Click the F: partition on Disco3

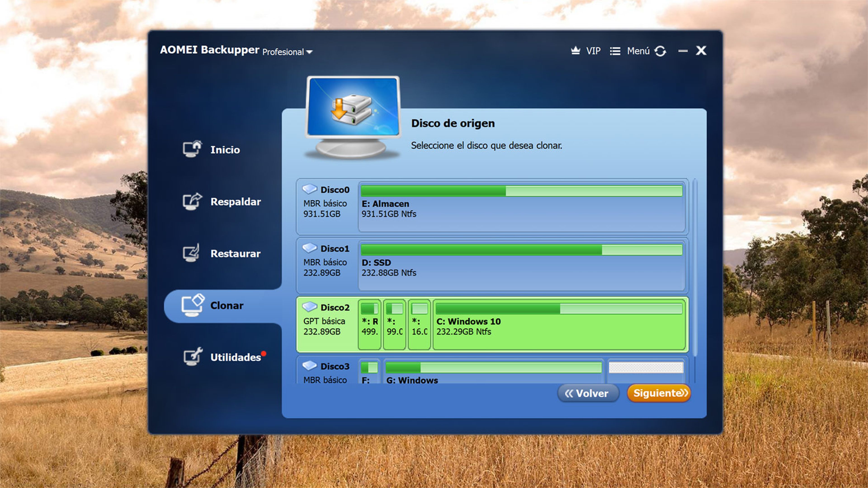[x=370, y=371]
